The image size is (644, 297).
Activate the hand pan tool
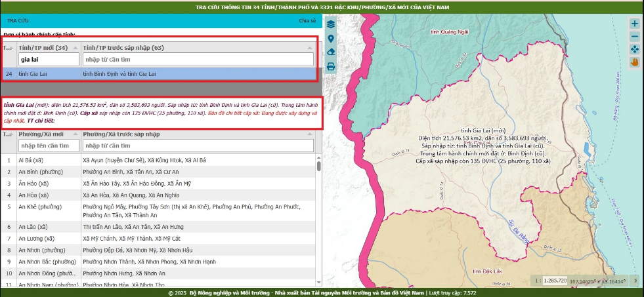[x=635, y=62]
